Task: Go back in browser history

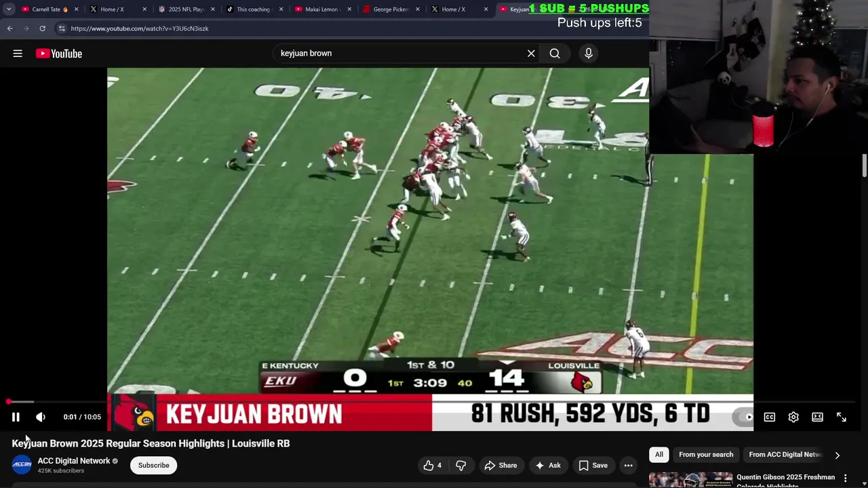Action: pos(9,28)
